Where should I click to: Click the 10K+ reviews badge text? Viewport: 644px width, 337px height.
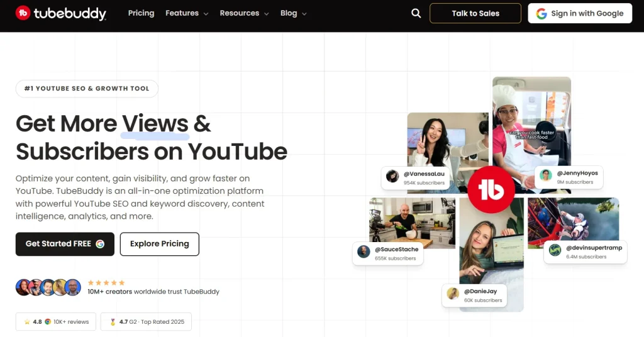click(x=71, y=322)
